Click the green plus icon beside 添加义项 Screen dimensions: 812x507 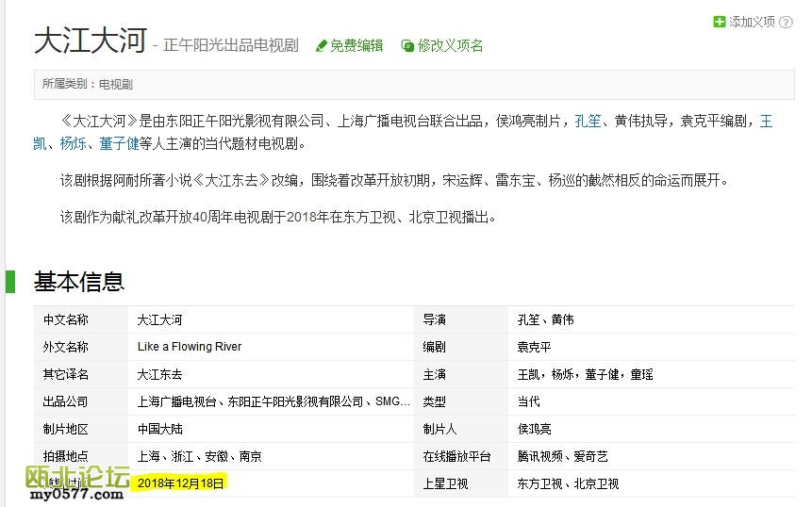720,22
